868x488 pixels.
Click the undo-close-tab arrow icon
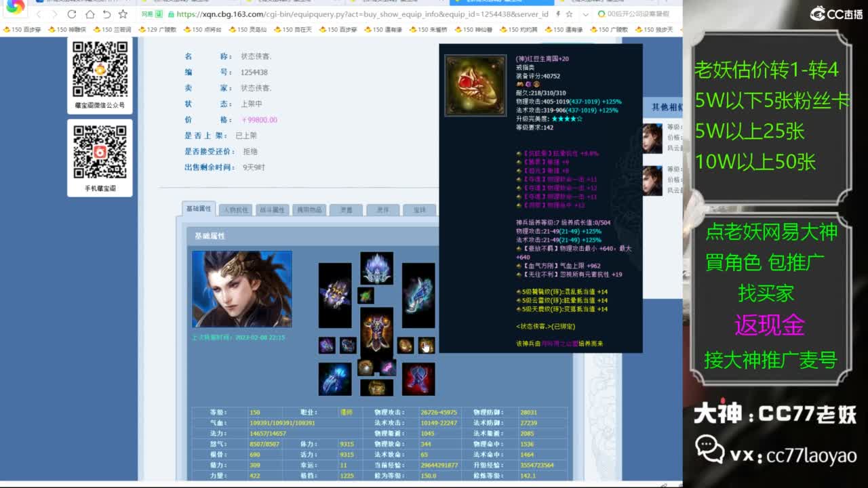[x=106, y=14]
